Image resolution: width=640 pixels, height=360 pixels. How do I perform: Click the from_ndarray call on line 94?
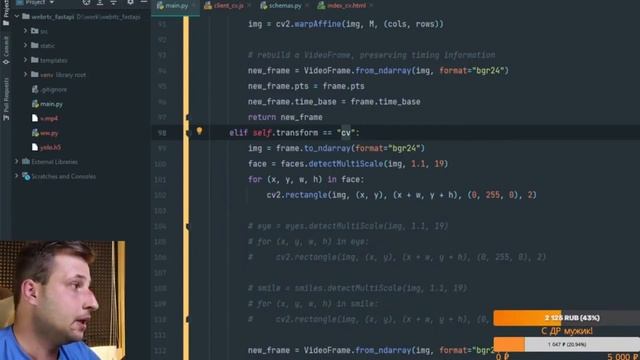click(x=383, y=71)
